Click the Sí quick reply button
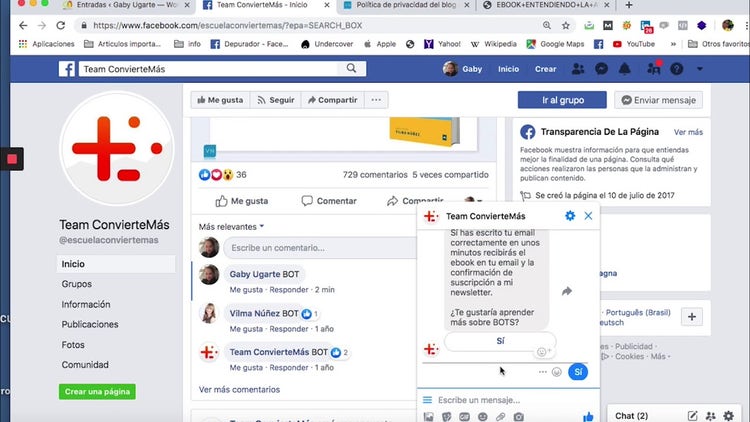Image resolution: width=750 pixels, height=422 pixels. [500, 341]
